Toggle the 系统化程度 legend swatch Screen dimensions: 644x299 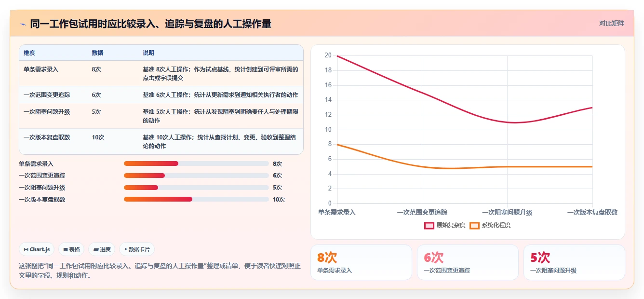click(474, 225)
